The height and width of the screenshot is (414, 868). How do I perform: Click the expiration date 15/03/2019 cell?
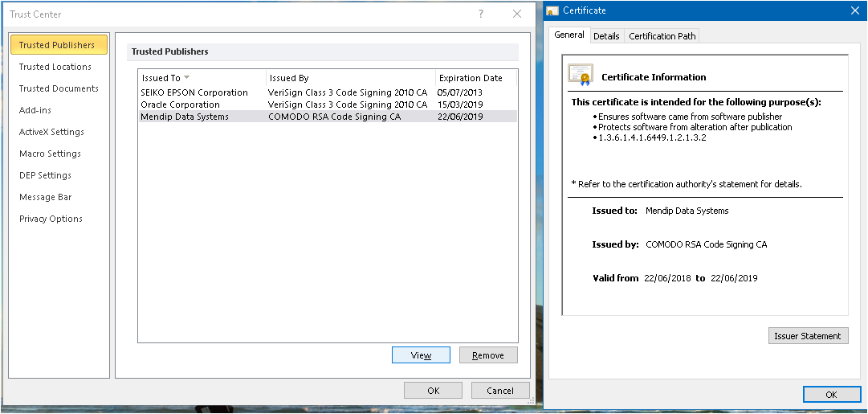point(459,105)
